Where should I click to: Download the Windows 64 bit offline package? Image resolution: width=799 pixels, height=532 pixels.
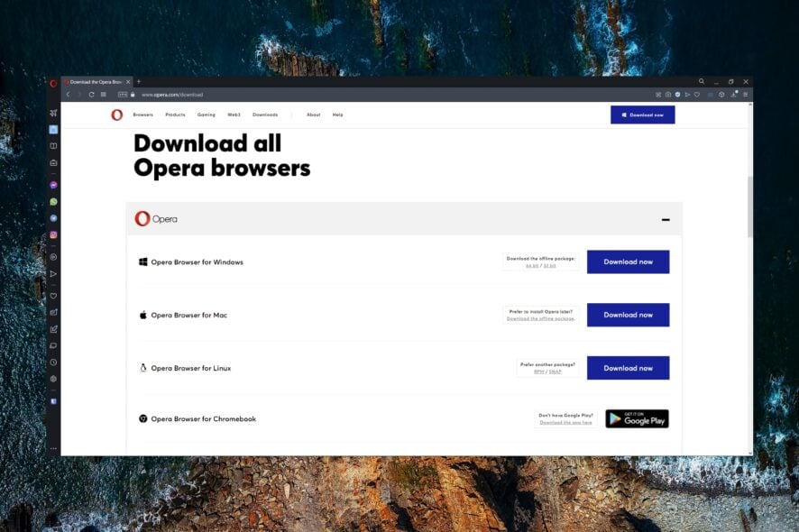pos(532,266)
